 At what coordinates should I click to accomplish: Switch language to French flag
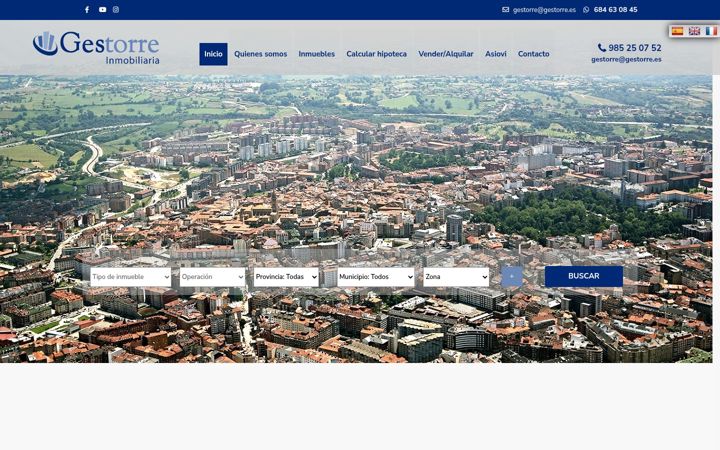tap(711, 31)
